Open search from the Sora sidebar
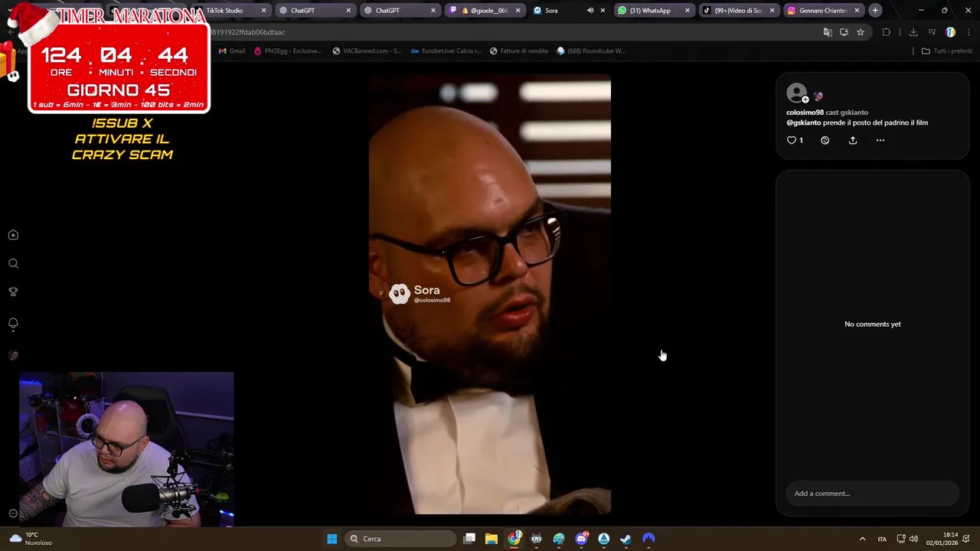This screenshot has height=551, width=980. point(13,263)
